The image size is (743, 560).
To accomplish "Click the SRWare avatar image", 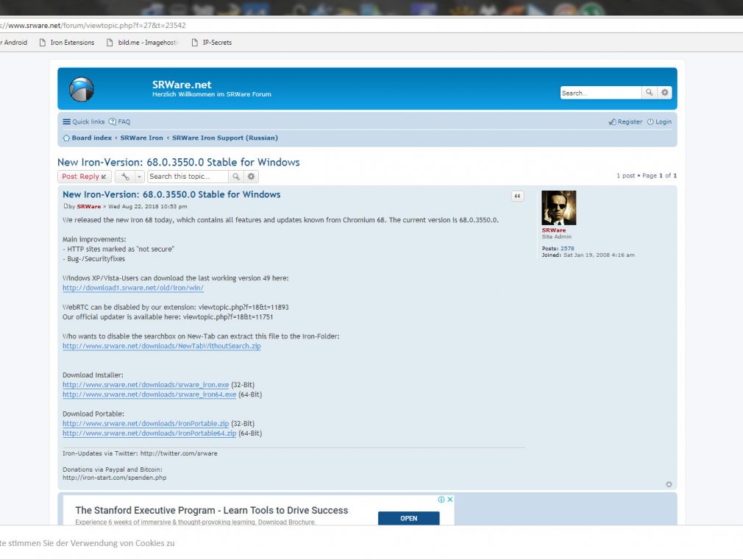I will 558,208.
